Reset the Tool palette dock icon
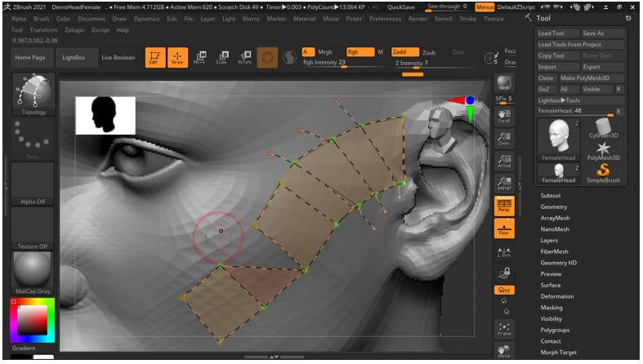This screenshot has width=643, height=364. (x=628, y=18)
